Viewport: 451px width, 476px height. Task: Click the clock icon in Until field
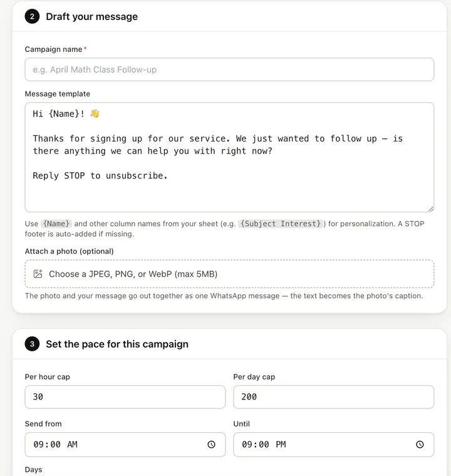pos(420,445)
